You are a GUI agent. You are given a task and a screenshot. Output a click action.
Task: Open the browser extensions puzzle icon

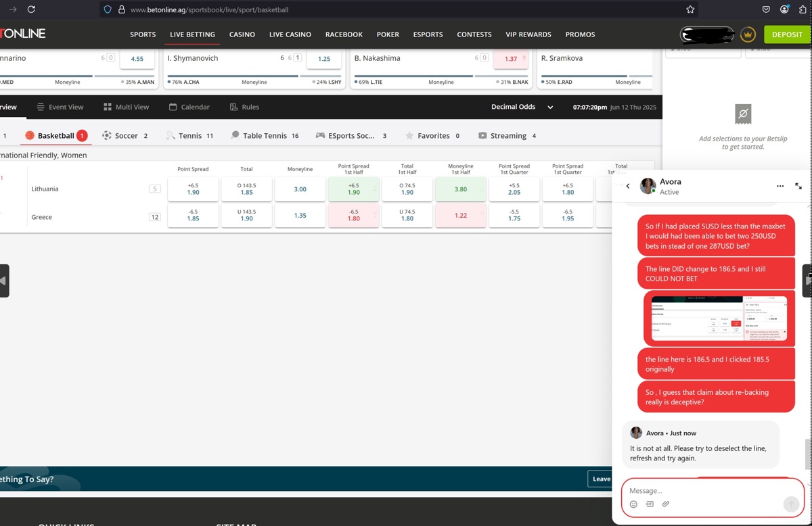click(803, 9)
